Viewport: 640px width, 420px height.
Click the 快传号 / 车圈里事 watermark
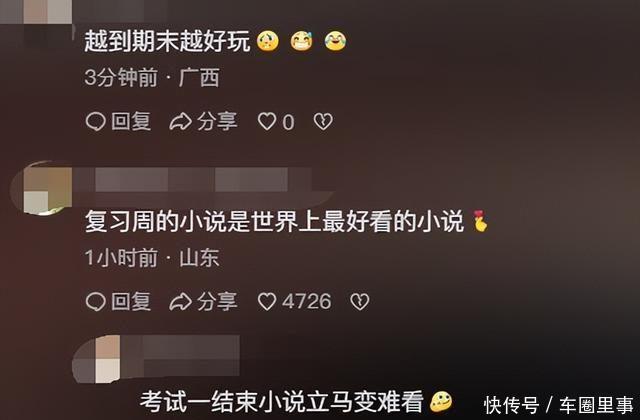pyautogui.click(x=559, y=405)
